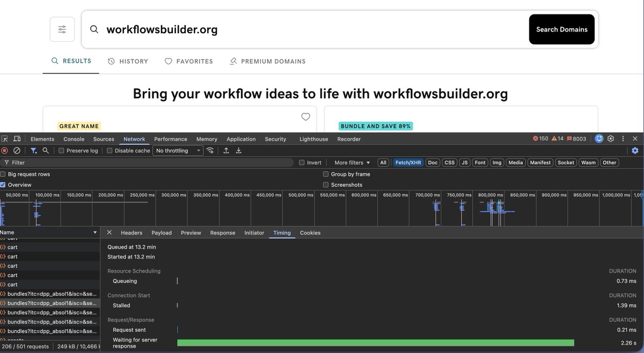Click the magnifier in the domain search box
This screenshot has height=353, width=644.
pos(94,30)
